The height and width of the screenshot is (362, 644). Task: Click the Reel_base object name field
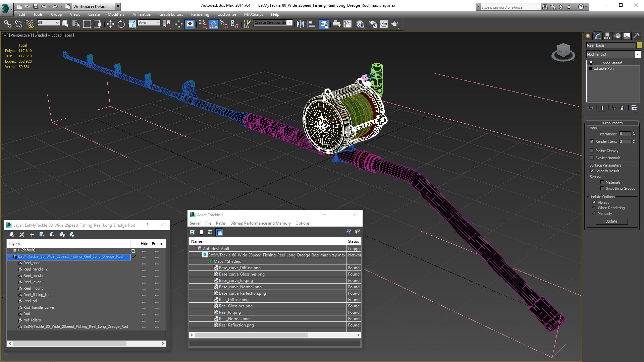pos(610,45)
